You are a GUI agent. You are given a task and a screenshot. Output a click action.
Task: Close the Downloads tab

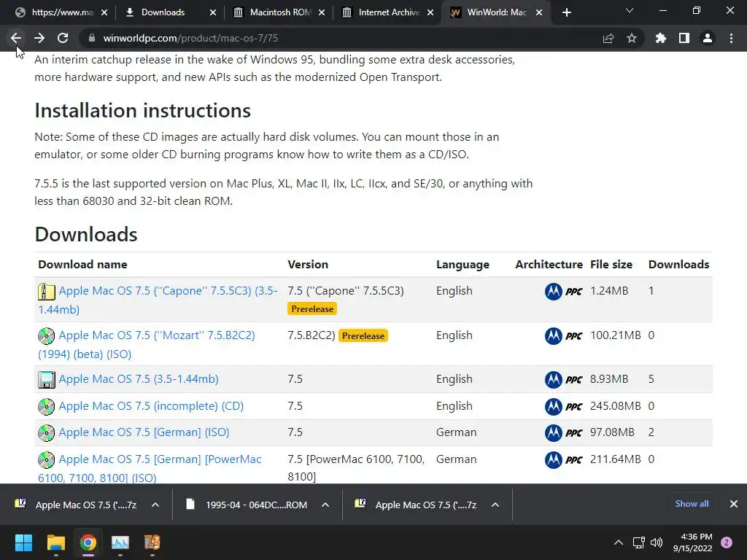click(x=213, y=12)
